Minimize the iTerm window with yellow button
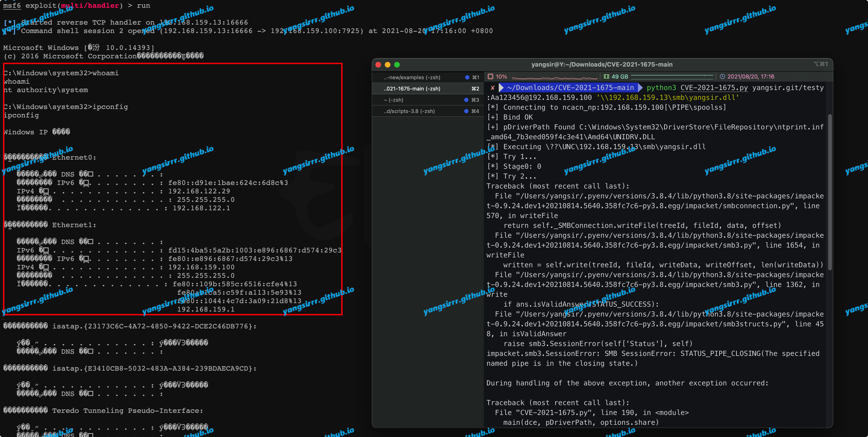The height and width of the screenshot is (437, 868). (x=388, y=64)
